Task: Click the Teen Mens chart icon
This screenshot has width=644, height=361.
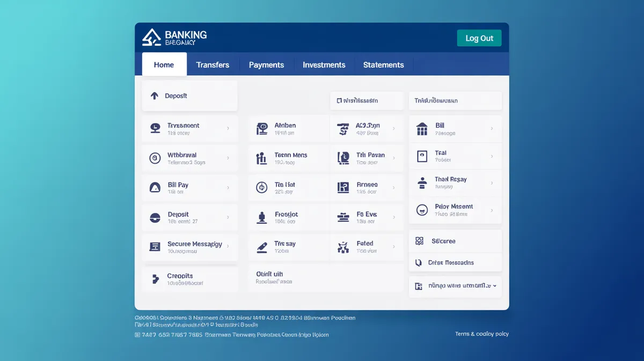Action: (261, 158)
